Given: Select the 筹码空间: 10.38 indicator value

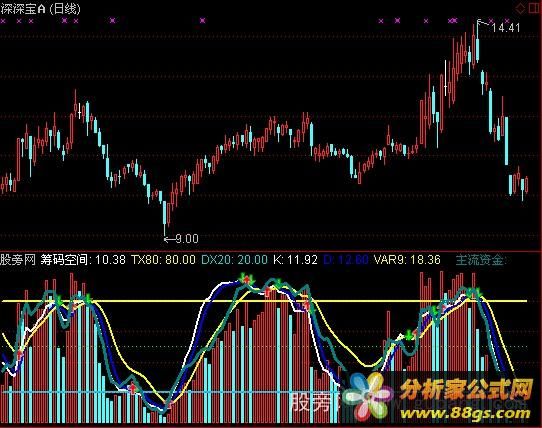Looking at the screenshot, I should 83,259.
